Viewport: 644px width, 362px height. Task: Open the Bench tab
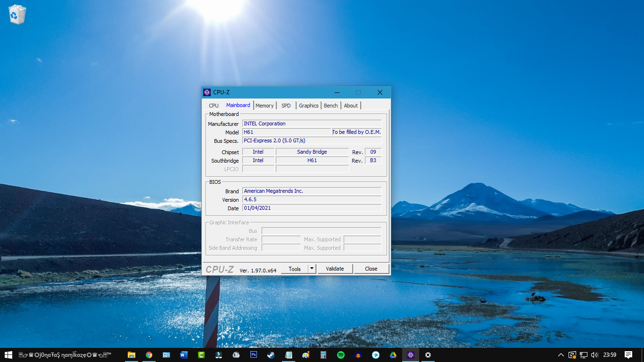coord(331,106)
